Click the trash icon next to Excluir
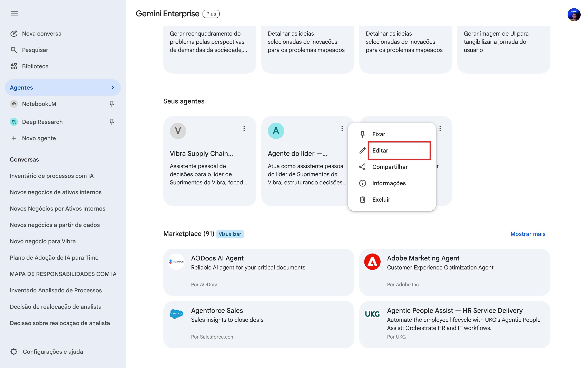The image size is (588, 368). 363,200
